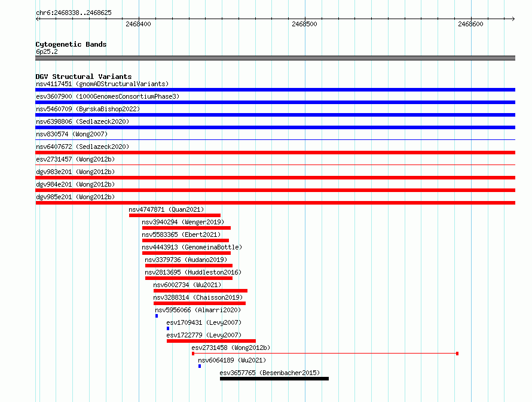Select the nsv5956066 Almarri2020 label
The image size is (532, 402).
[198, 310]
